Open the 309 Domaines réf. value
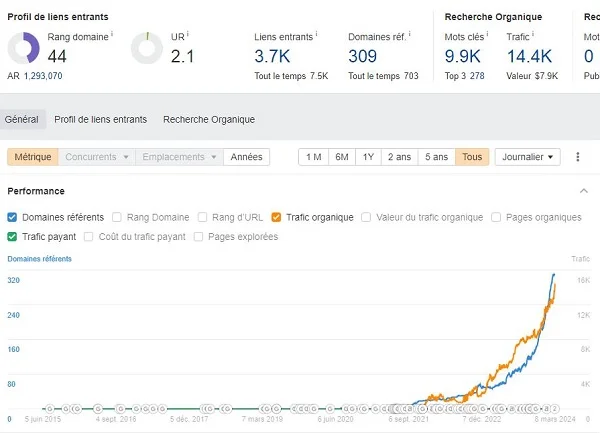600x433 pixels. (362, 57)
